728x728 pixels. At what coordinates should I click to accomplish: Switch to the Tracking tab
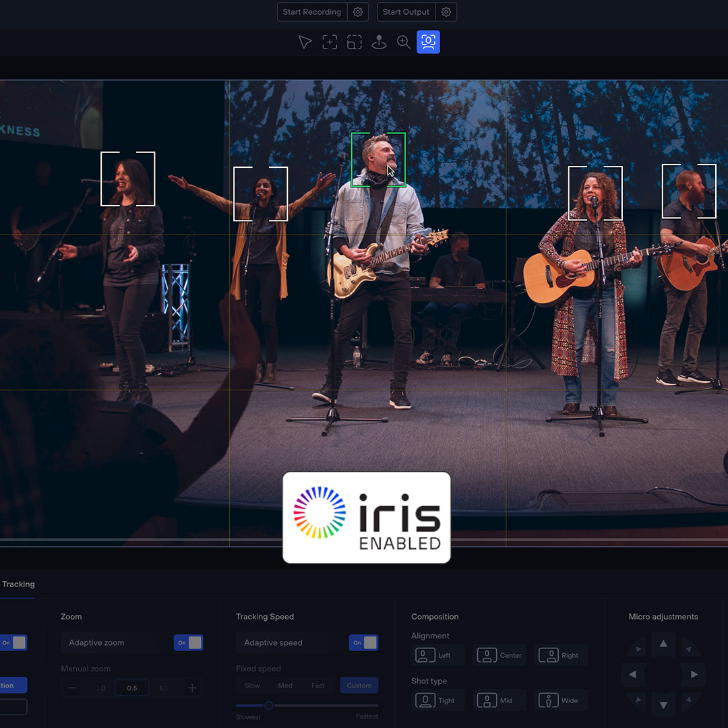tap(18, 584)
